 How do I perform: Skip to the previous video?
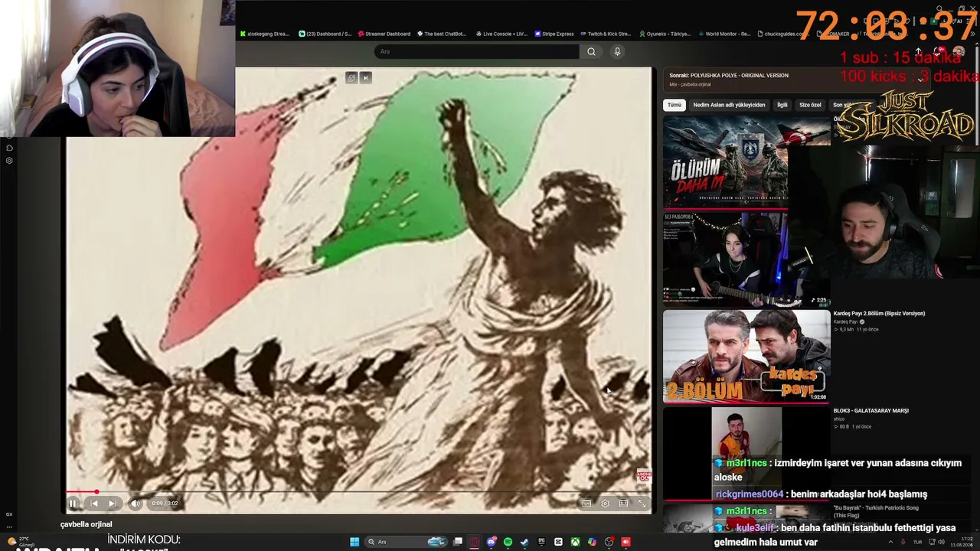94,503
